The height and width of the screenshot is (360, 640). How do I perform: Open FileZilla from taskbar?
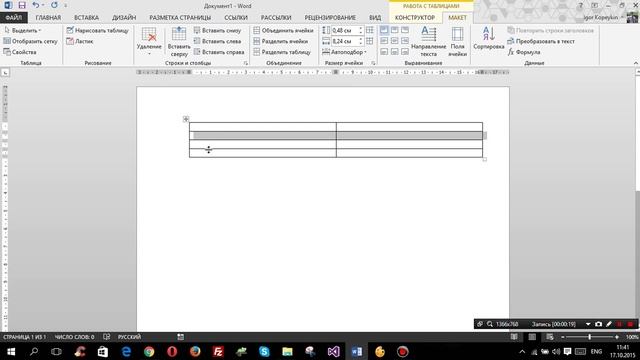point(218,351)
